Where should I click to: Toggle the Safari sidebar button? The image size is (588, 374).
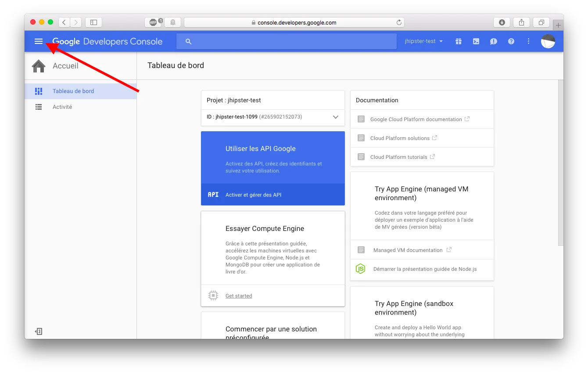(94, 22)
